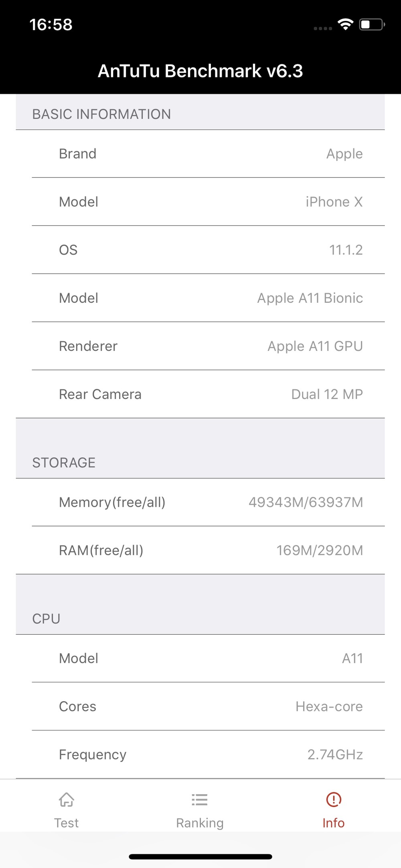Tap the Wi-Fi status icon
The image size is (401, 868).
[x=345, y=24]
